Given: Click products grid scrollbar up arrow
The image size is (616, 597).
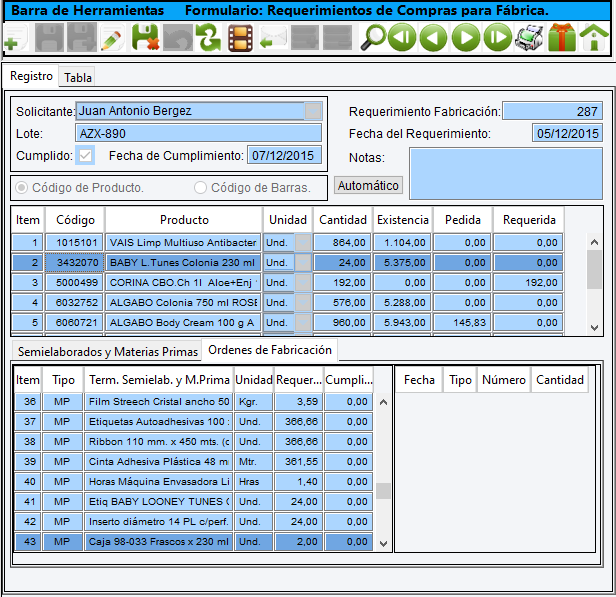Looking at the screenshot, I should pos(594,242).
